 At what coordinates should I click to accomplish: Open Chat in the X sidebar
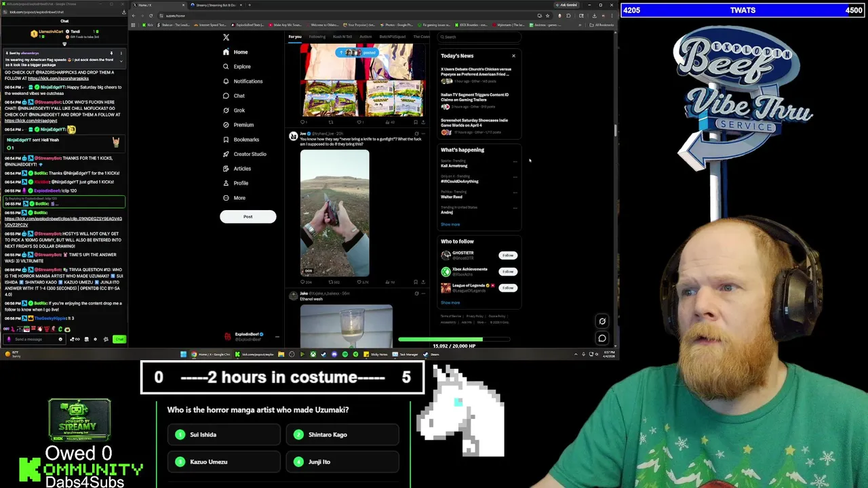pos(234,96)
